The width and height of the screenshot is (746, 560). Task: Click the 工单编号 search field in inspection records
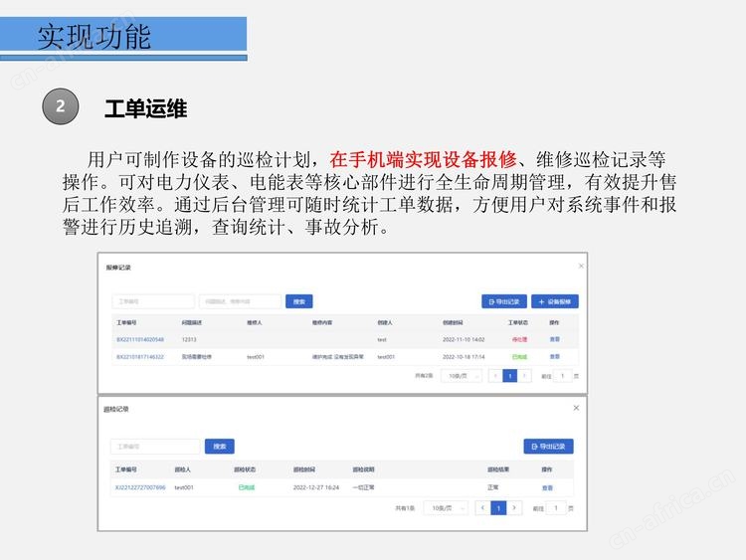(154, 447)
